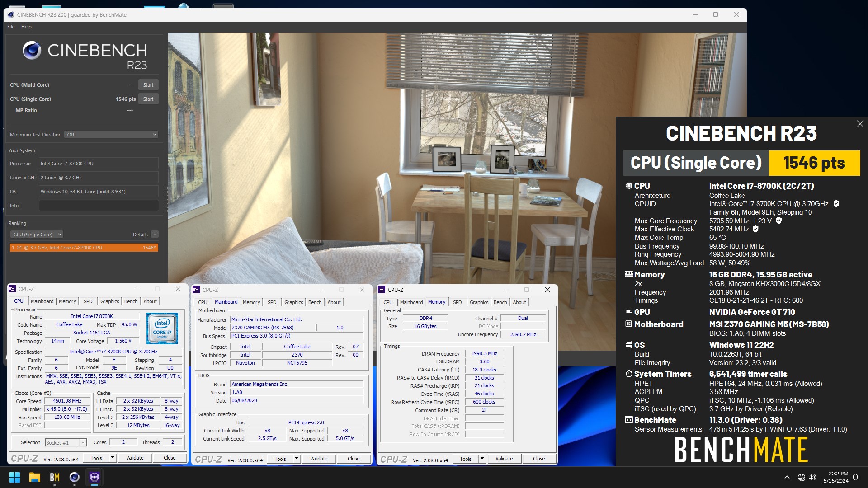Open clock and date in taskbar
The width and height of the screenshot is (868, 488).
pyautogui.click(x=835, y=477)
